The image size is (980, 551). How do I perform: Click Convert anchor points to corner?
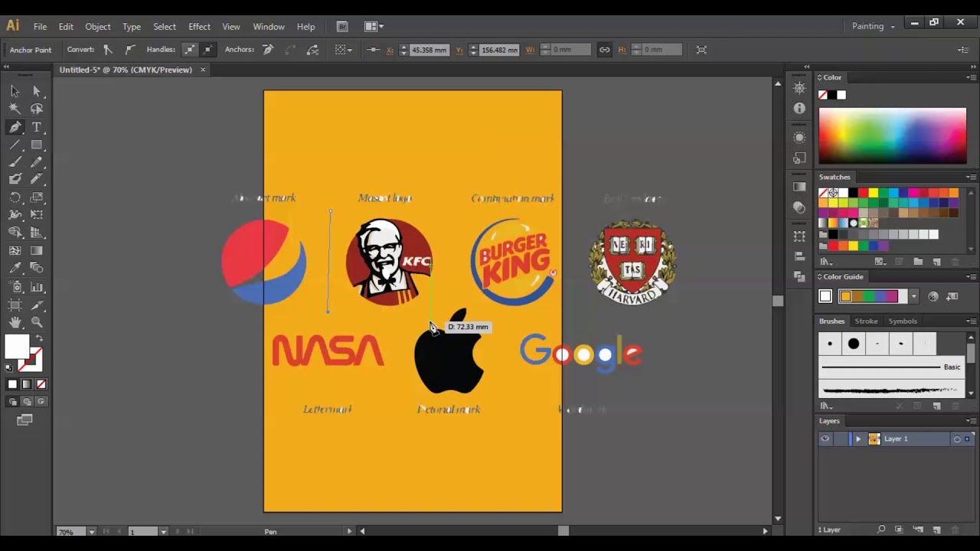click(107, 50)
